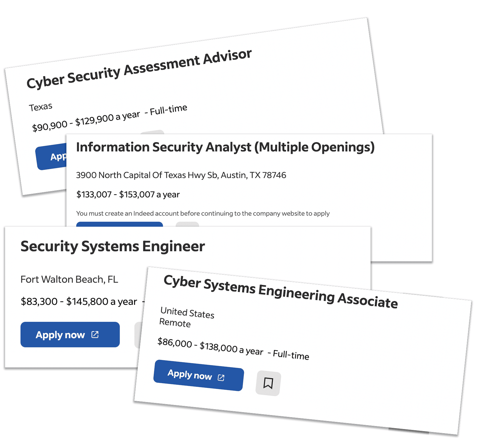Open the Security Systems Engineer job title
Viewport: 477px width, 448px height.
pyautogui.click(x=113, y=246)
